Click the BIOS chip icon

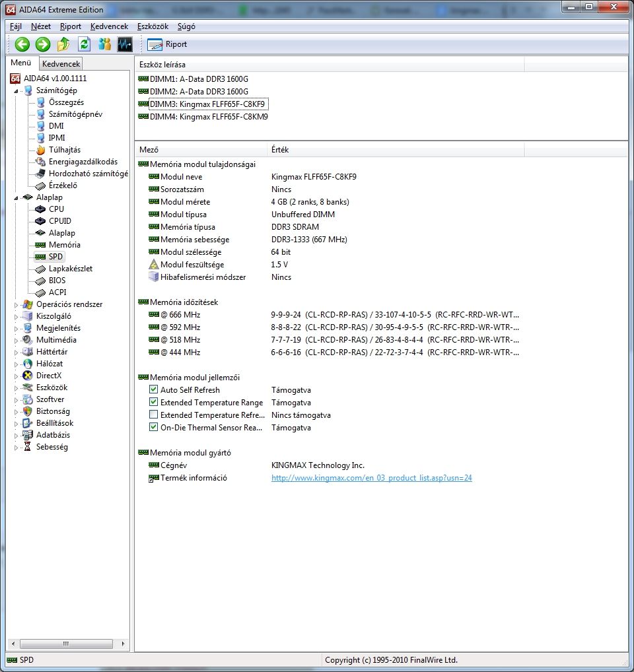tap(40, 281)
